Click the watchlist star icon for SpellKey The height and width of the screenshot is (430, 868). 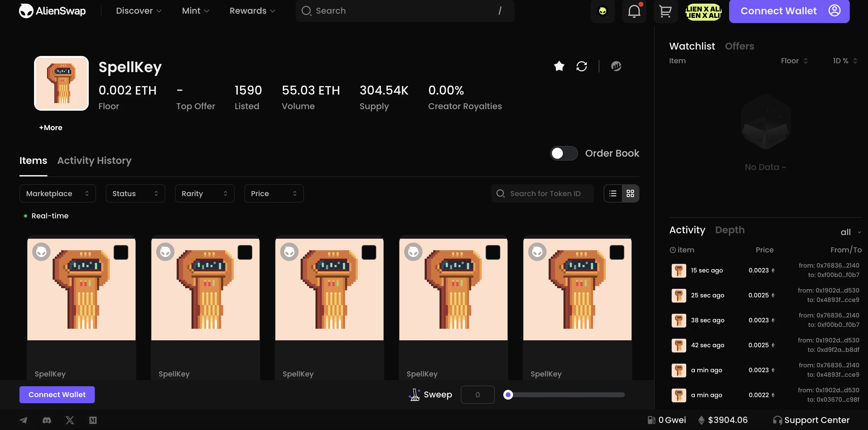(x=560, y=66)
